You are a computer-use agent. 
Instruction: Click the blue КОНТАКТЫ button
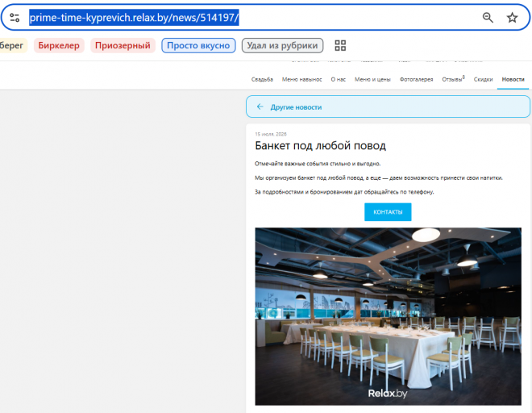(388, 212)
